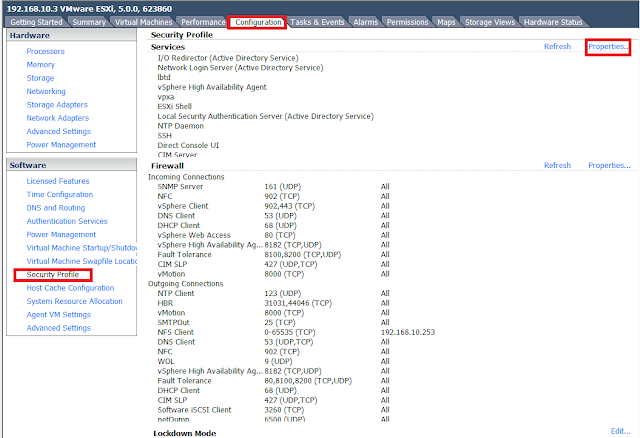Open Services Properties link

click(x=608, y=47)
